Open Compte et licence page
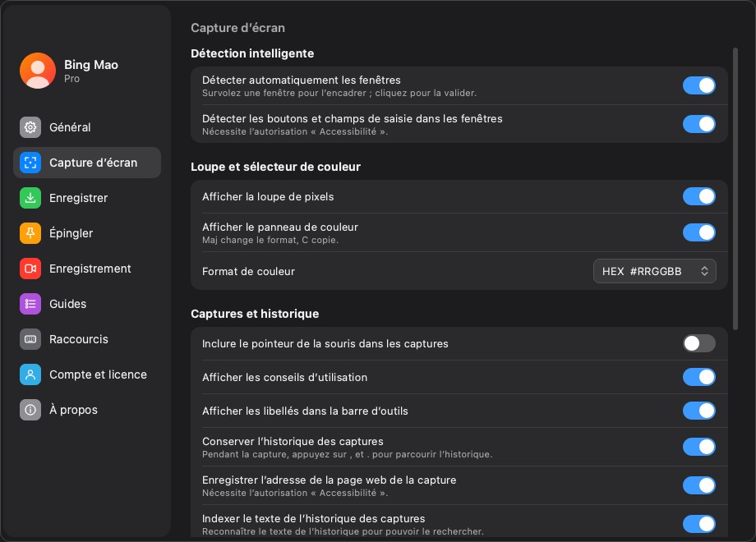Screen dimensions: 756x542 [x=87, y=374]
